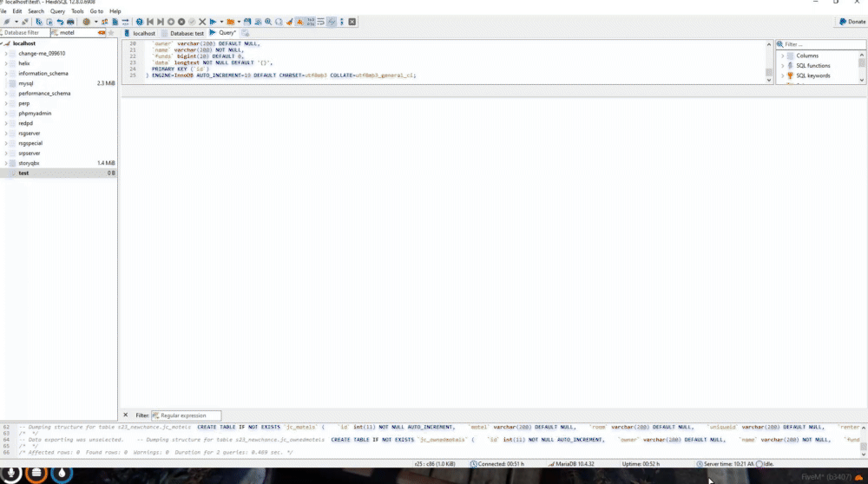Click the favorites star beside table filter

coord(111,33)
